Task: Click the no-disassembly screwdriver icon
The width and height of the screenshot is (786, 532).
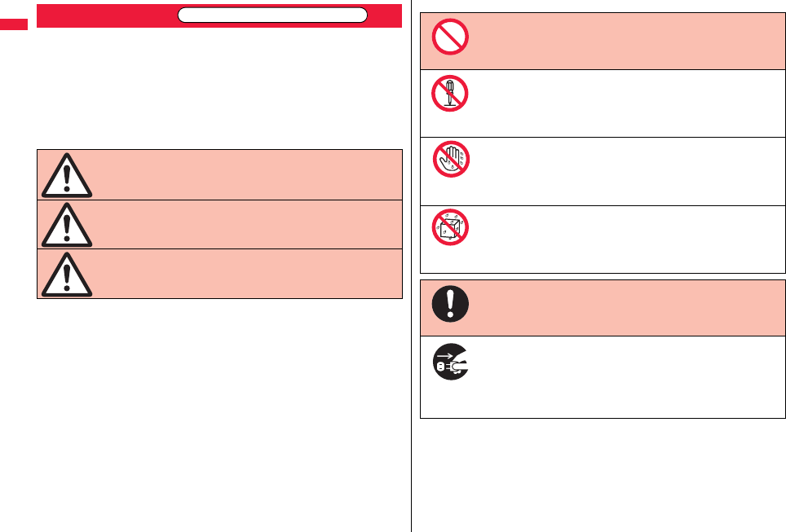Action: tap(450, 94)
